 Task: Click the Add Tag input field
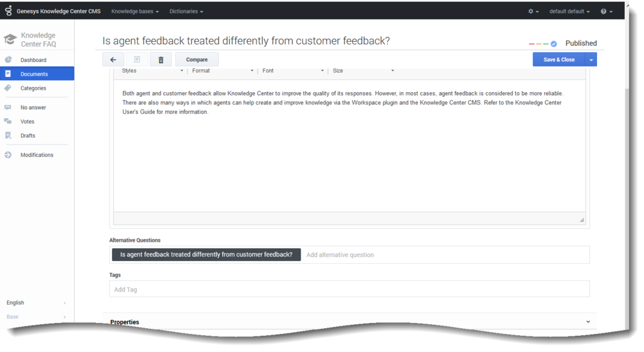click(x=350, y=289)
